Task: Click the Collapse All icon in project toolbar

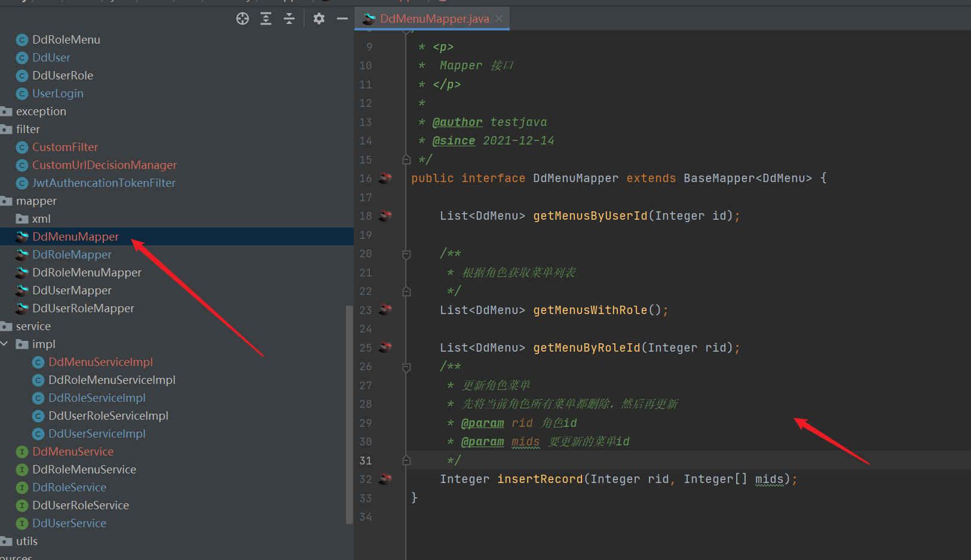Action: (x=289, y=19)
